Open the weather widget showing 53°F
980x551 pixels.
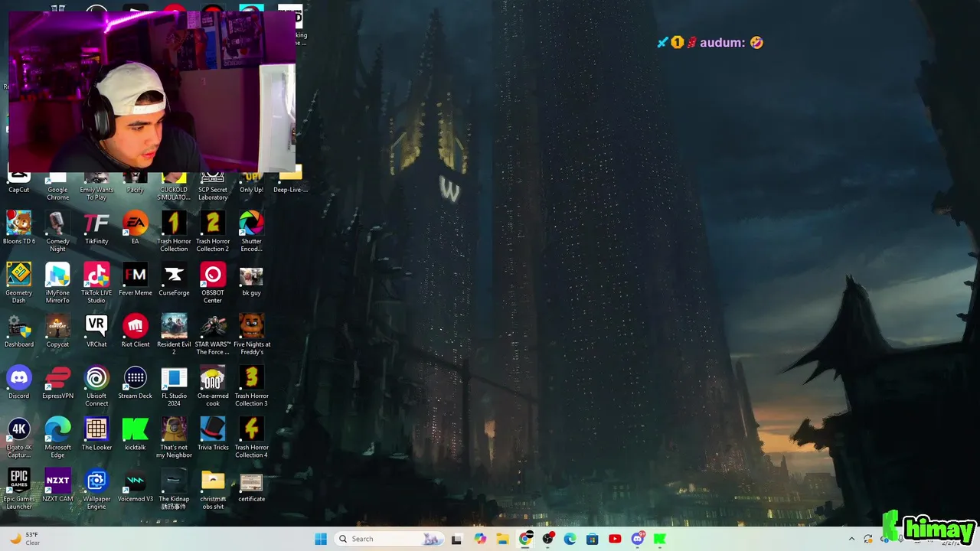click(x=23, y=539)
